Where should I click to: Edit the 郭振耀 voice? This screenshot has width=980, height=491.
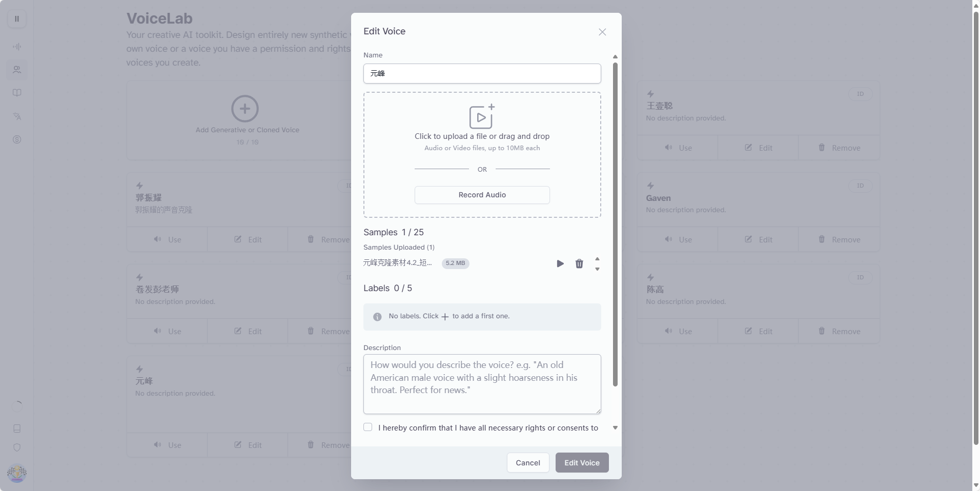coord(248,239)
